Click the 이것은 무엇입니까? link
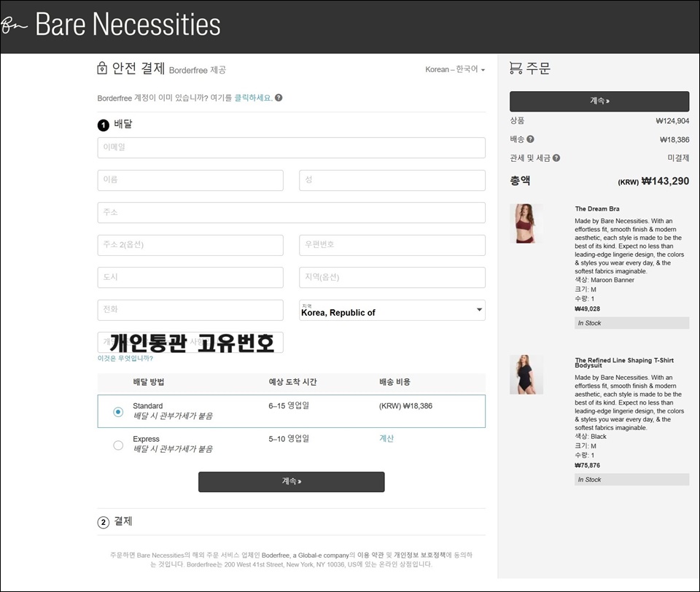Image resolution: width=700 pixels, height=592 pixels. (x=125, y=358)
